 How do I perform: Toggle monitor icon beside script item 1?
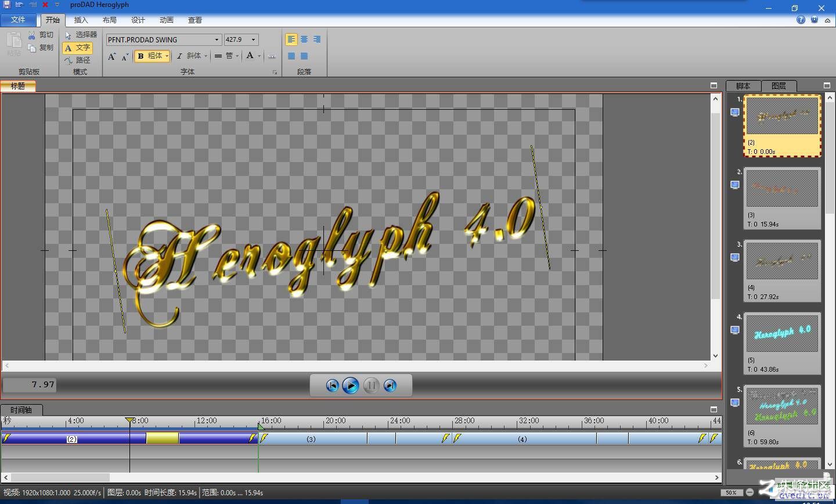(735, 113)
